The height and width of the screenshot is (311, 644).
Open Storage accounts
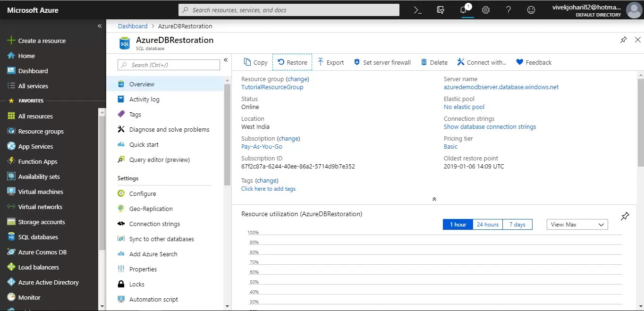coord(36,222)
